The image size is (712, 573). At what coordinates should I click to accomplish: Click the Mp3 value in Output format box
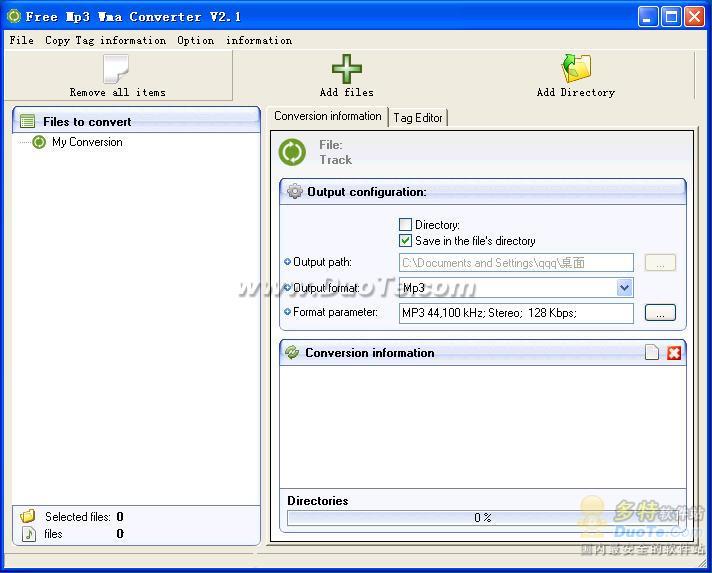414,288
